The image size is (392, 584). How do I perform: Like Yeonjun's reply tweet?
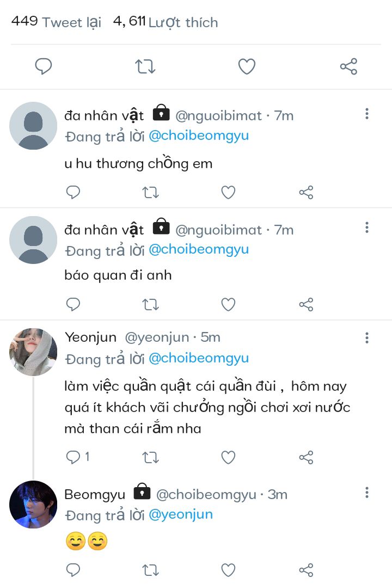tap(228, 457)
